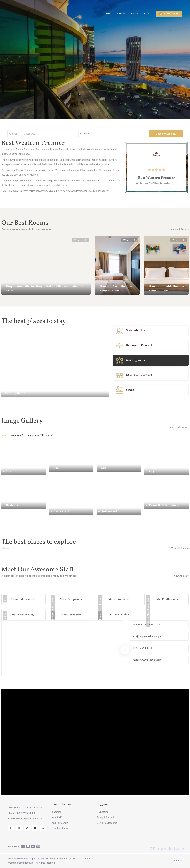Image resolution: width=190 pixels, height=868 pixels.
Task: Open the hotel's Instagram page icon
Action: click(19, 828)
